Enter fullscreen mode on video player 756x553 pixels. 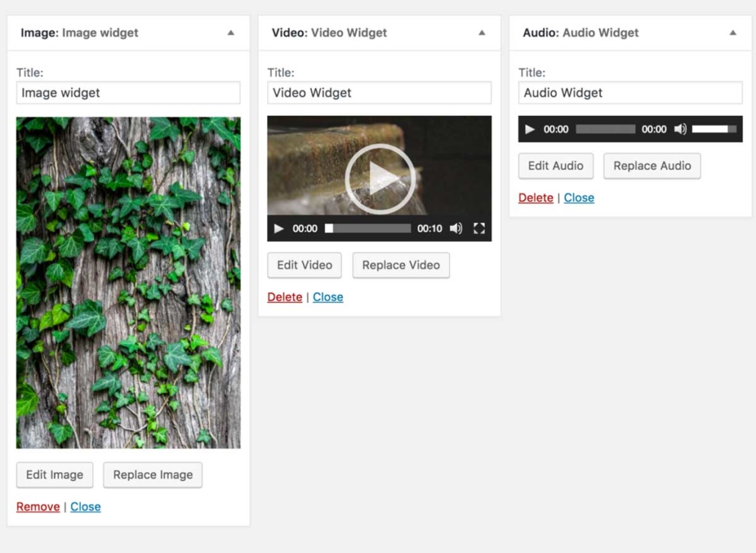[x=479, y=228]
